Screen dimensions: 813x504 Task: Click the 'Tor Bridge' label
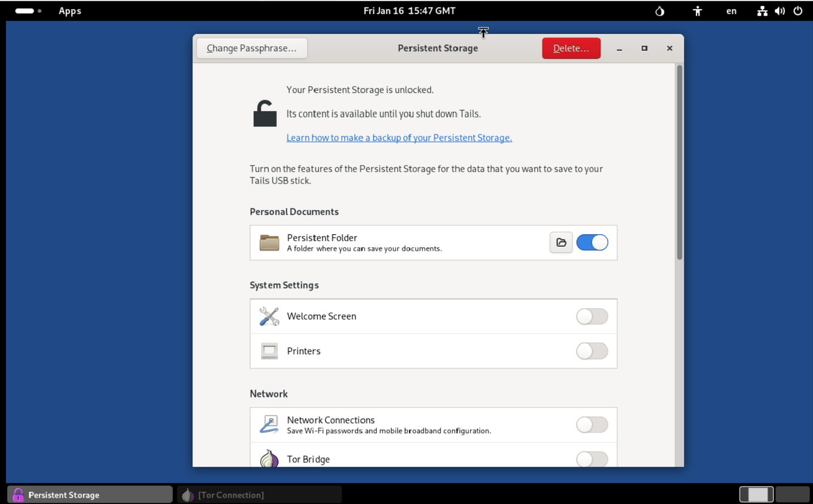[x=308, y=459]
